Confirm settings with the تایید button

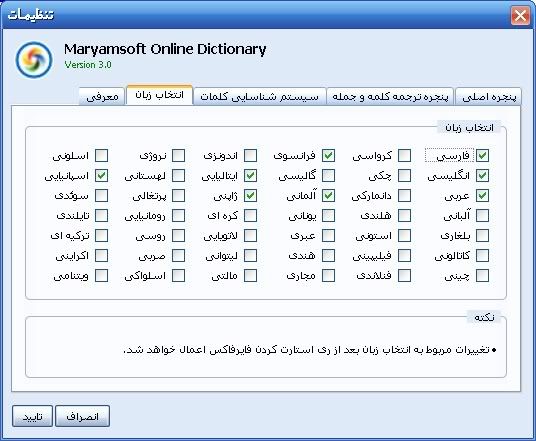point(32,416)
